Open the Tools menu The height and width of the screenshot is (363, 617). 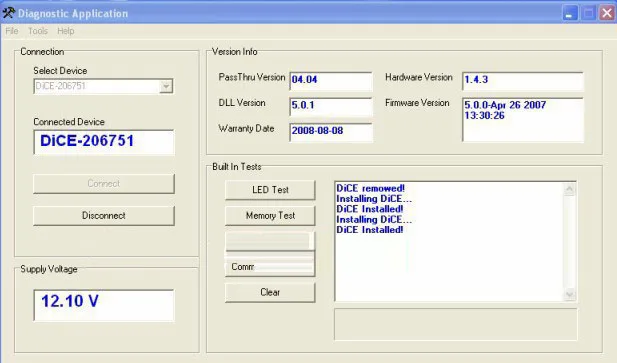point(38,31)
